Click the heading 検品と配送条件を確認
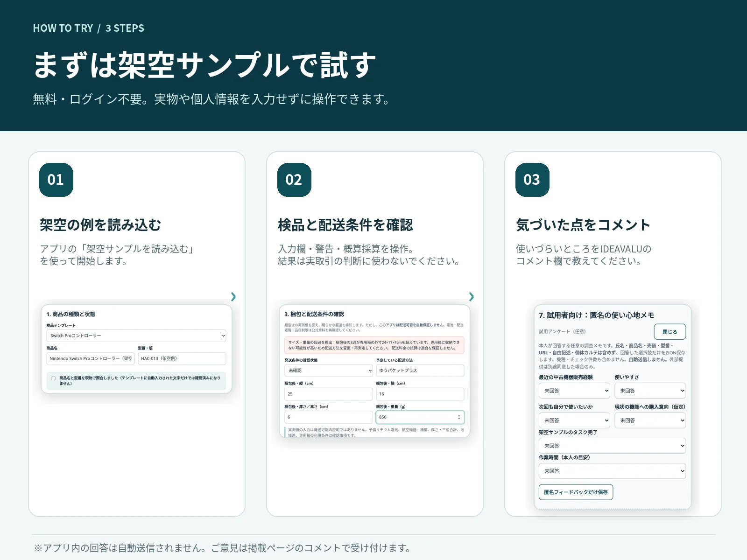This screenshot has height=560, width=747. tap(345, 225)
